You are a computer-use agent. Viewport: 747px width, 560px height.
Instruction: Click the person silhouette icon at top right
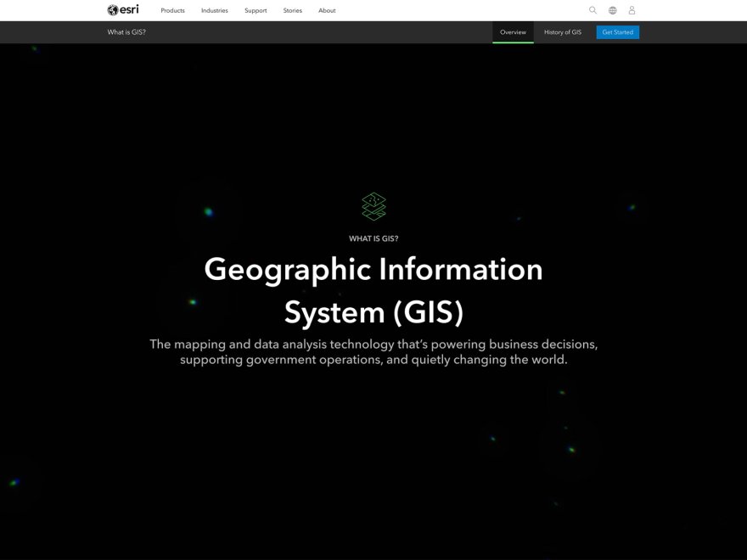click(632, 10)
